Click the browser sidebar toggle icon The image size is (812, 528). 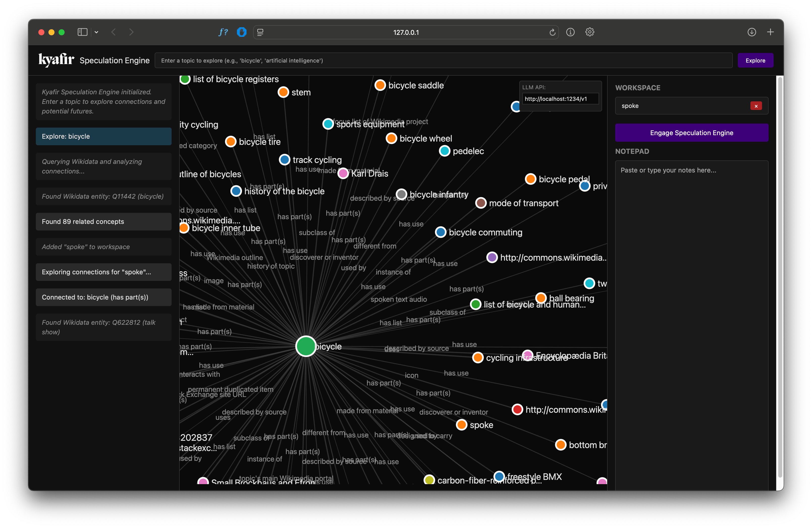click(x=83, y=32)
